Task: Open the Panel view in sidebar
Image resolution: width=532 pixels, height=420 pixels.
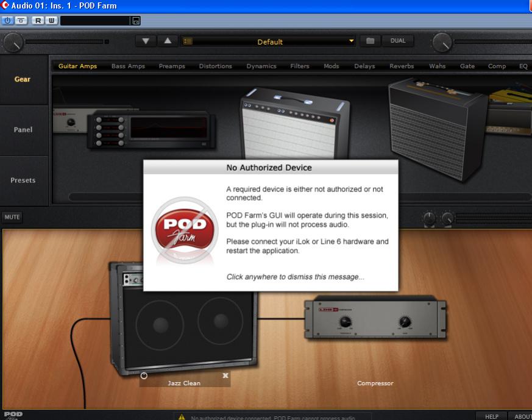Action: click(x=24, y=130)
